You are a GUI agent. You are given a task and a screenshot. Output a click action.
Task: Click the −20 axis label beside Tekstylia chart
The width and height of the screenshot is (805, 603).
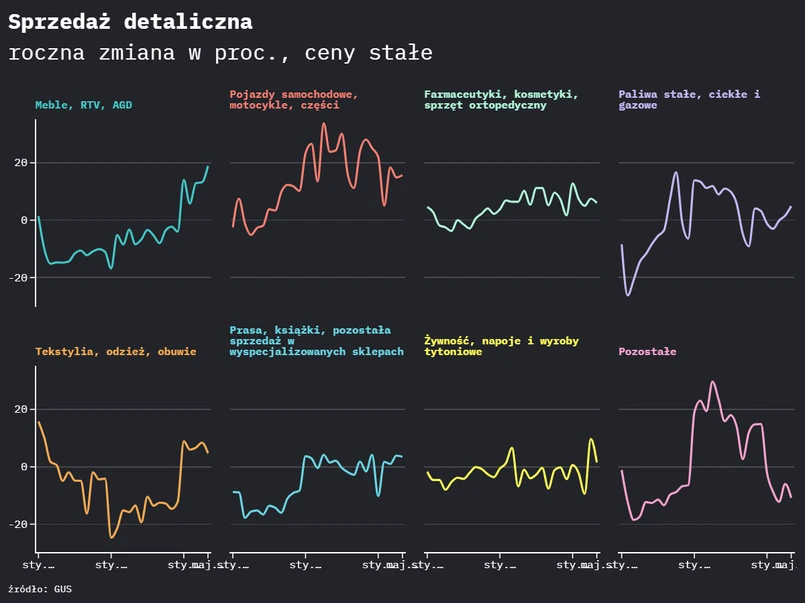click(17, 524)
